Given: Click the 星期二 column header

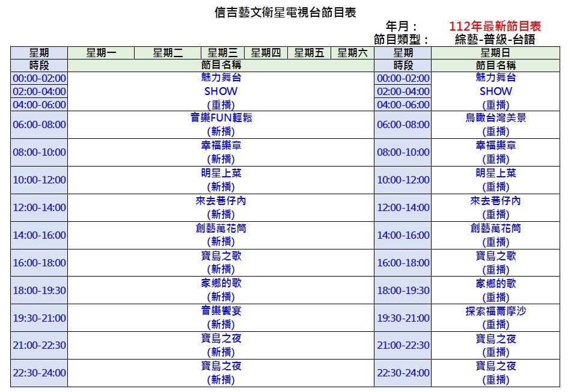Looking at the screenshot, I should click(168, 53).
